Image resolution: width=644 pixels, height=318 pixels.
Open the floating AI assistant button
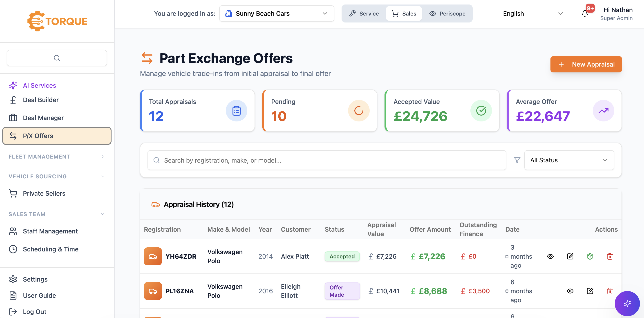tap(627, 304)
